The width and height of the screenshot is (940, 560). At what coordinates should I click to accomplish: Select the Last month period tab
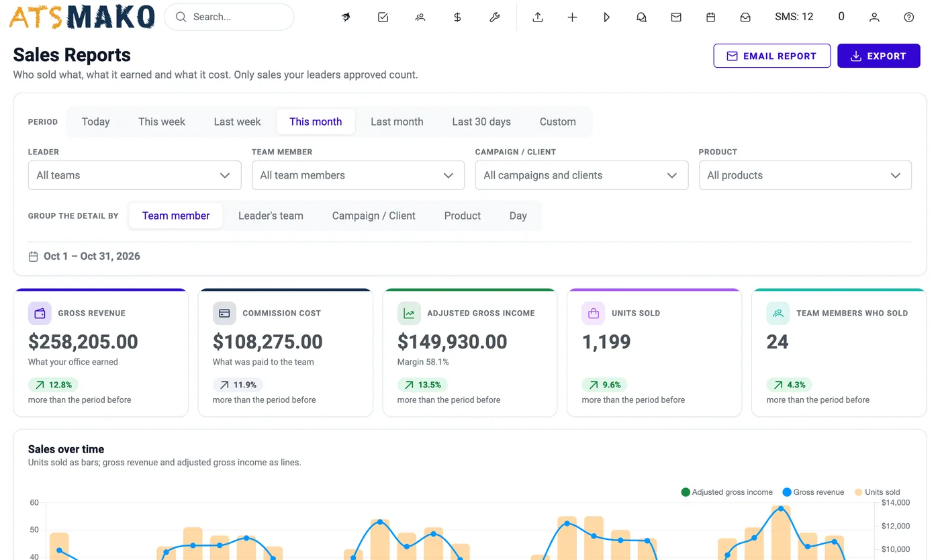click(397, 122)
